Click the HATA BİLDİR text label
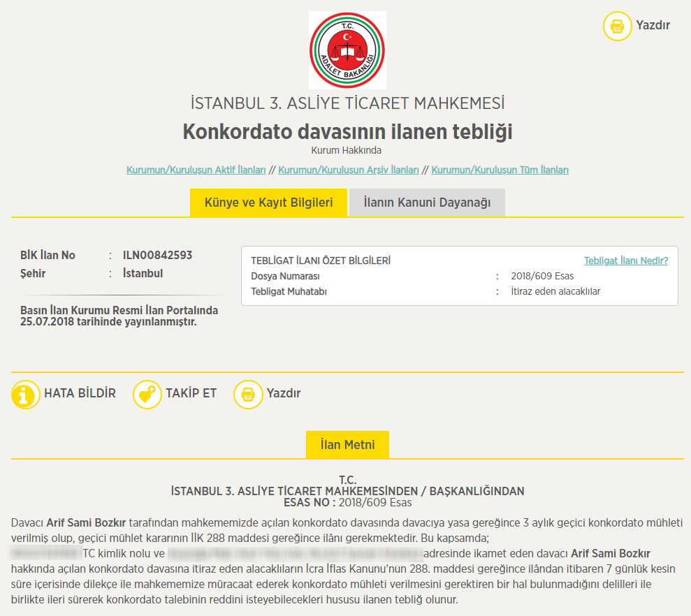Screen dimensions: 691x616 80,393
